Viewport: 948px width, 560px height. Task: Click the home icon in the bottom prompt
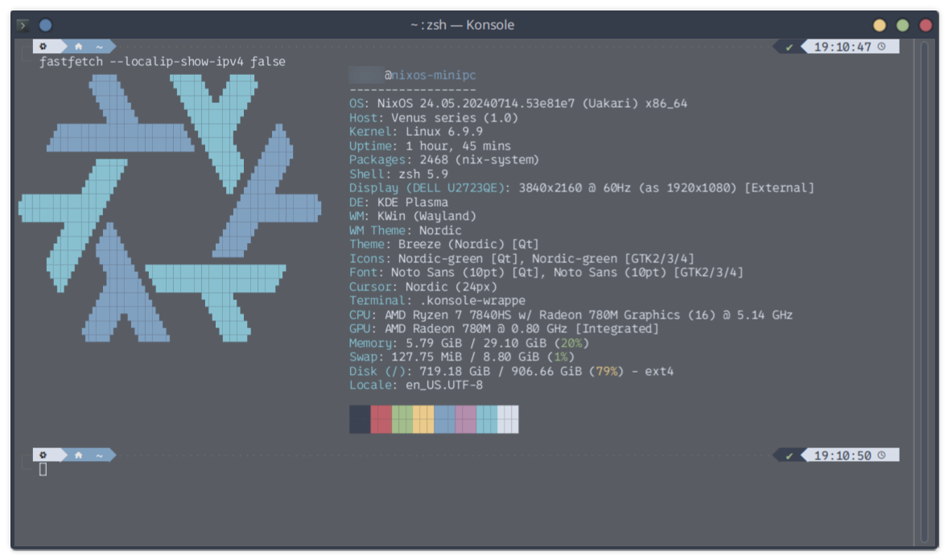78,455
